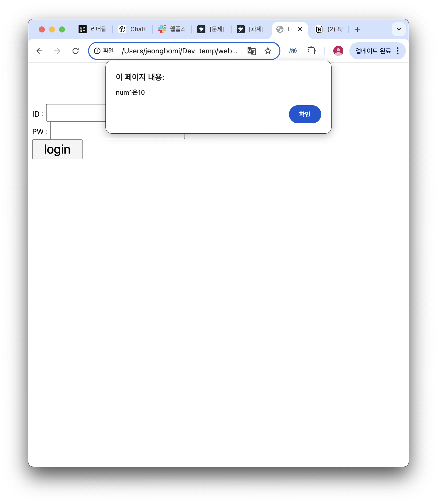Click the forward navigation arrow
Screen dimensions: 437x504
pyautogui.click(x=57, y=51)
